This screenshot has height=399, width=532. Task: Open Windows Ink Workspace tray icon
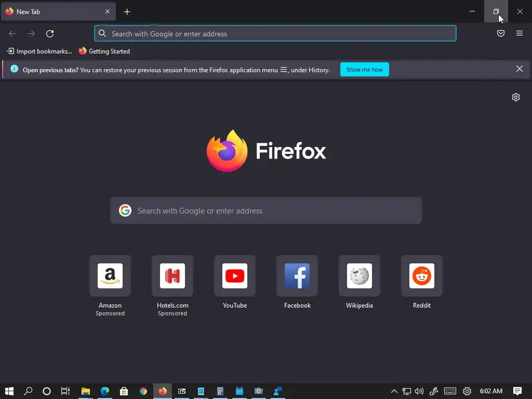click(434, 391)
